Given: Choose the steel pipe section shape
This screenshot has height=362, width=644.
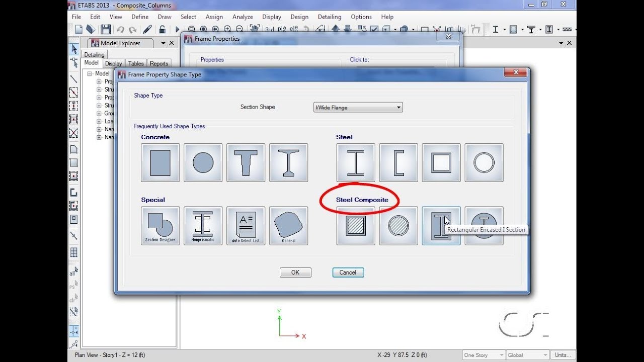Looking at the screenshot, I should pyautogui.click(x=484, y=162).
